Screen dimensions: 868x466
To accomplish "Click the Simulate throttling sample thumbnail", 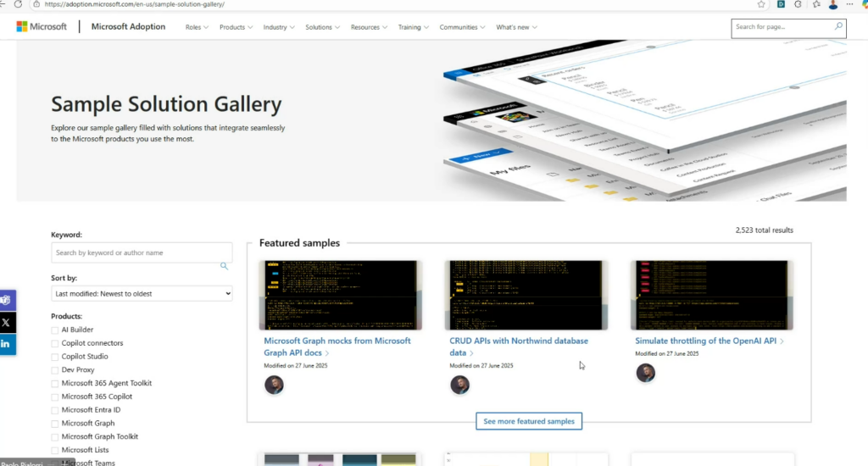I will click(712, 295).
